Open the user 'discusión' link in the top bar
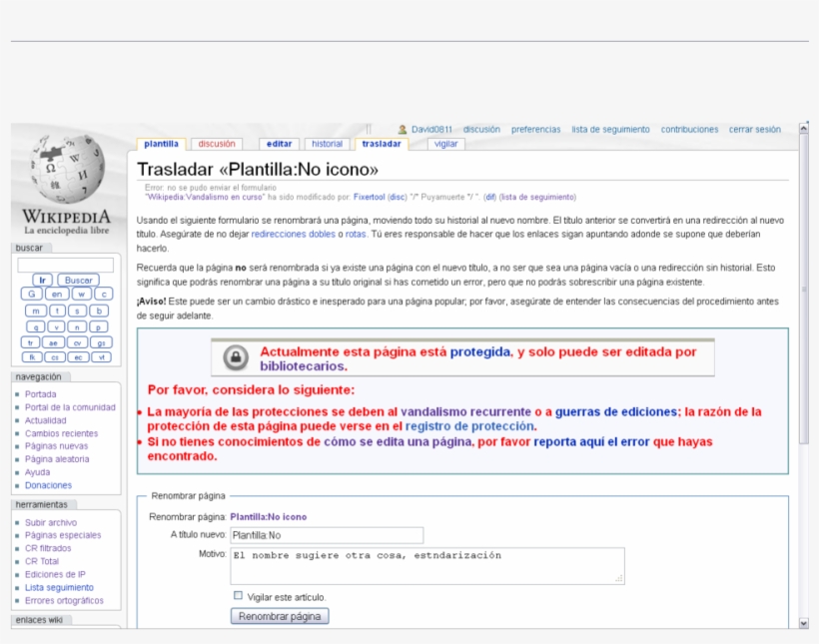This screenshot has height=644, width=819. 481,130
